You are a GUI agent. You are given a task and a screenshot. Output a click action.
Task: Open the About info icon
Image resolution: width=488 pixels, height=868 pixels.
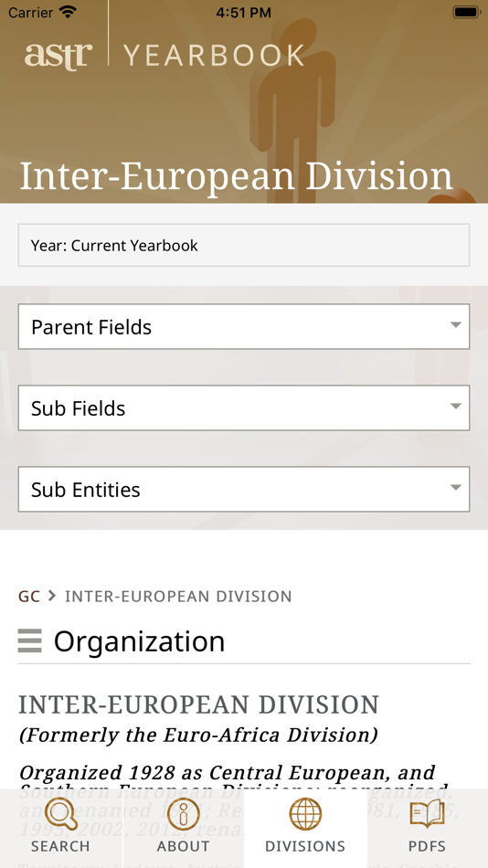pyautogui.click(x=183, y=814)
